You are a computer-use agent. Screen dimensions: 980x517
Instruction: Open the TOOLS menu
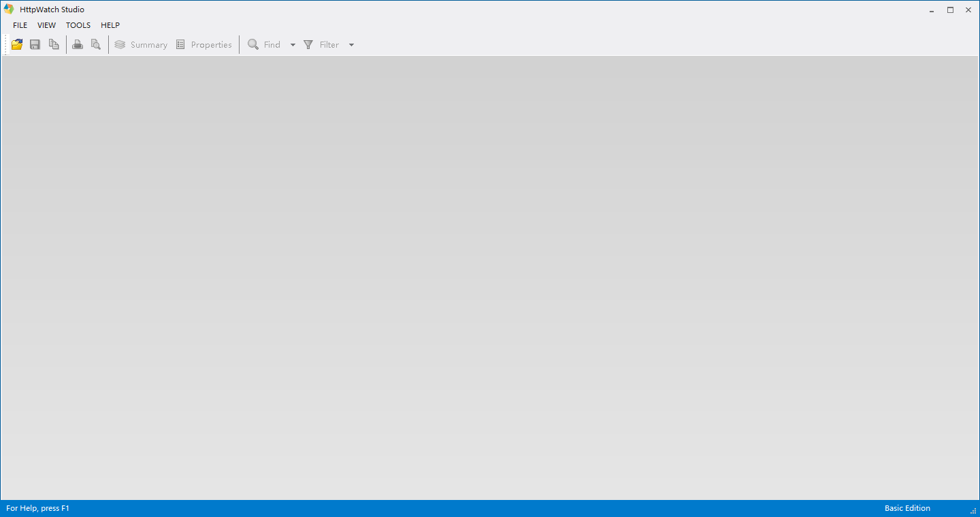[78, 25]
